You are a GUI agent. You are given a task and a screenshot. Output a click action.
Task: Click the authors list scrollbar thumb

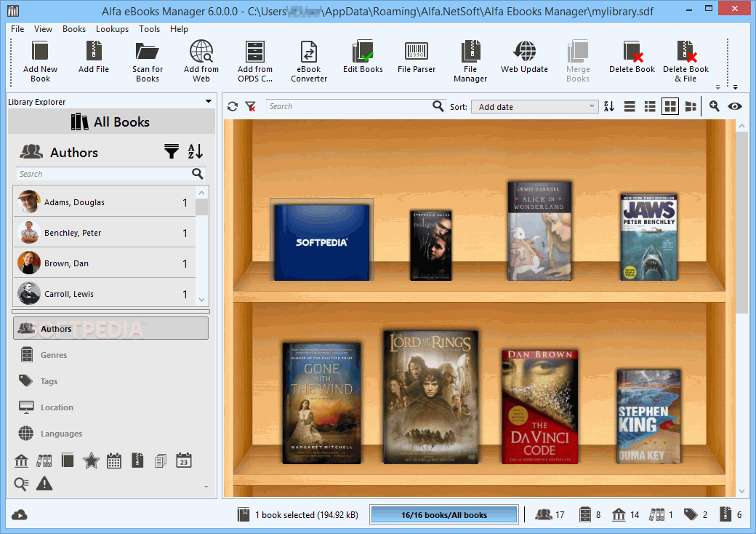[201, 207]
